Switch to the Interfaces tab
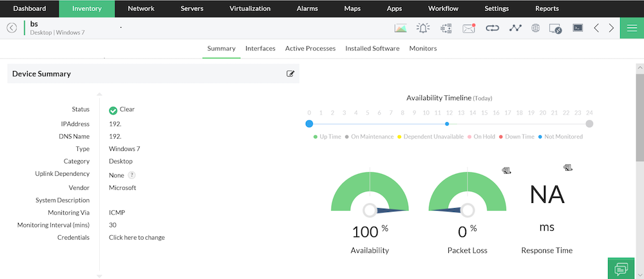 [260, 48]
